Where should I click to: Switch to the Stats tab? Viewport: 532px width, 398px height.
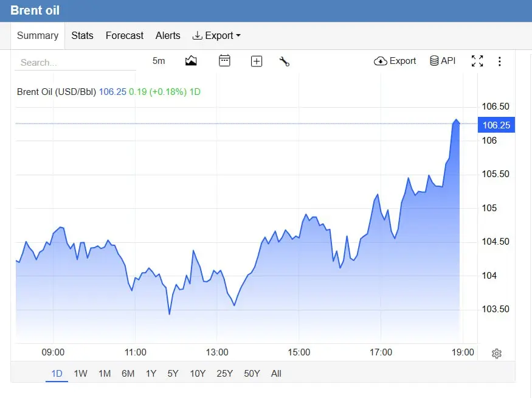[82, 36]
